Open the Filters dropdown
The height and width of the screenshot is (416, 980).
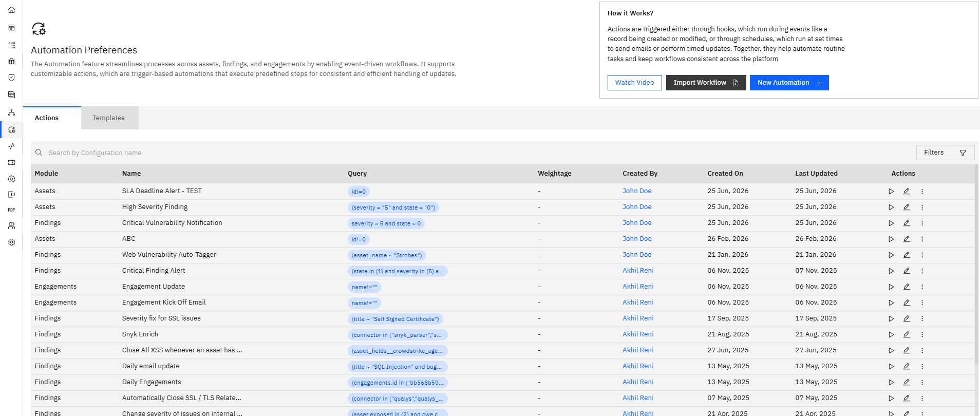(945, 153)
